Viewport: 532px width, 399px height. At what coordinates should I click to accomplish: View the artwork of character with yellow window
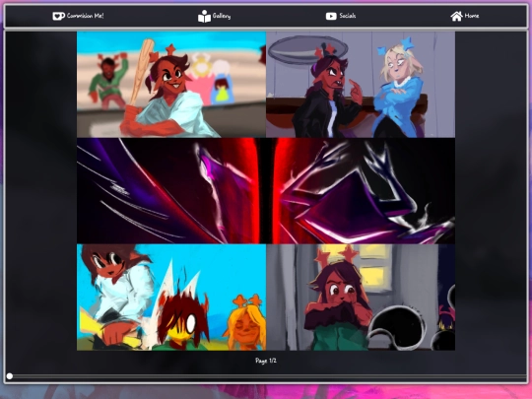(x=361, y=298)
